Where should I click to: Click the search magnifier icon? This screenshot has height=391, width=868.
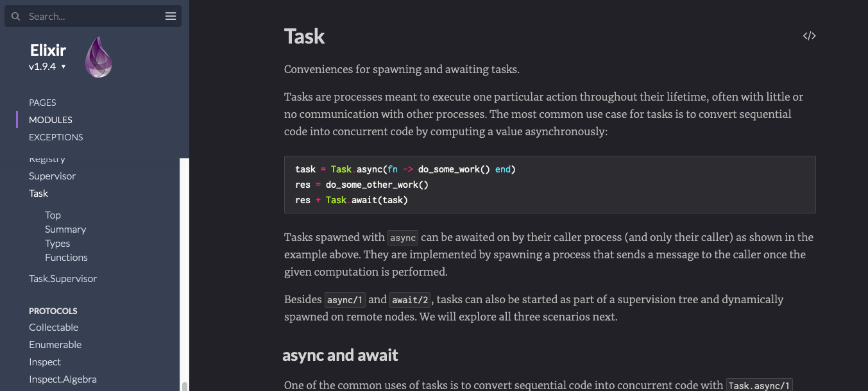tap(16, 16)
